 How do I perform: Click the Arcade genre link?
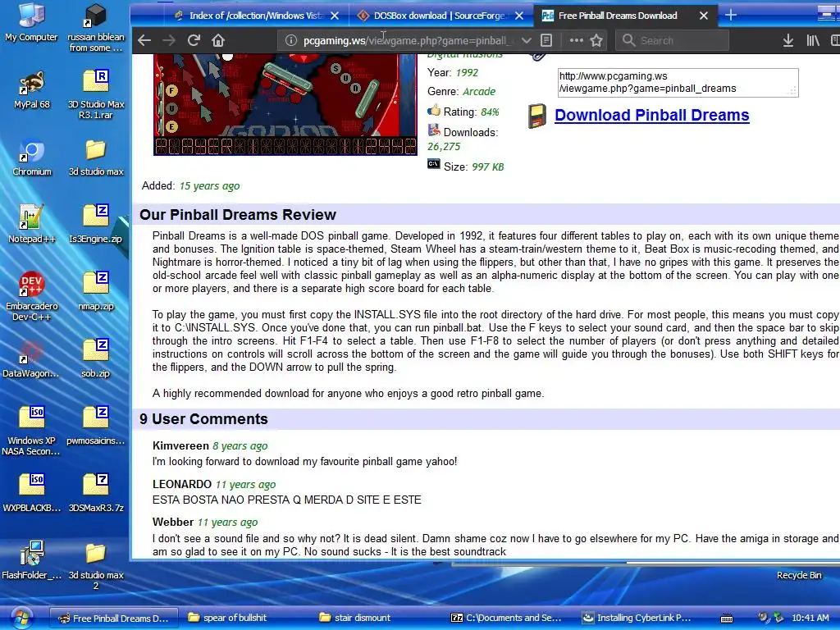pyautogui.click(x=479, y=92)
